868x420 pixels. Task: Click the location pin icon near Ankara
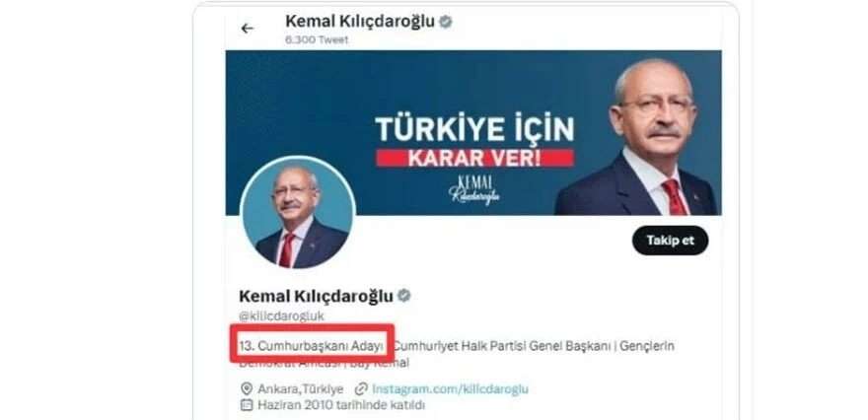click(247, 389)
